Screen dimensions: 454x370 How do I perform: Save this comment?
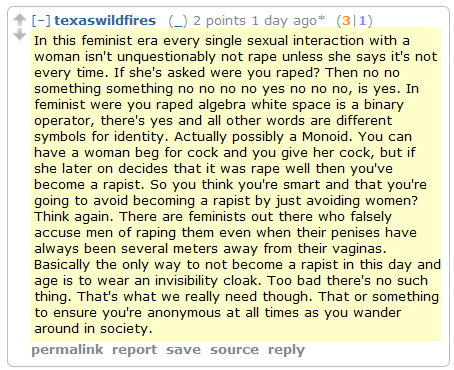point(184,350)
